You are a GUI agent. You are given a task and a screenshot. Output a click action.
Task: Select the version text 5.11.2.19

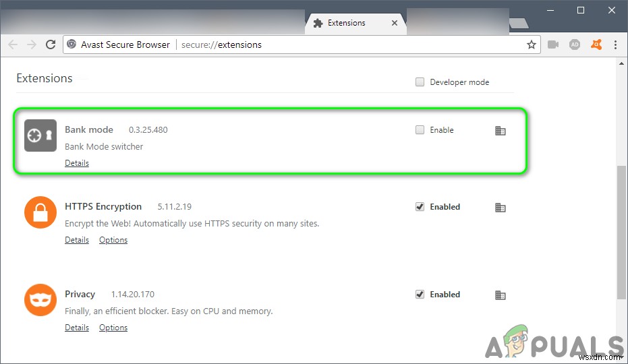pos(175,207)
